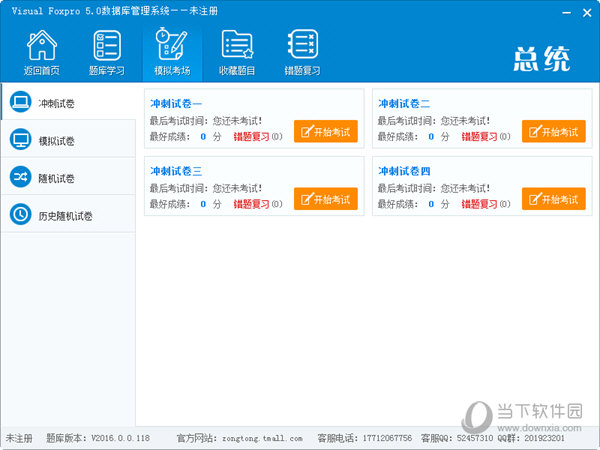Click the 总统 logo text
The height and width of the screenshot is (450, 600).
coord(542,59)
